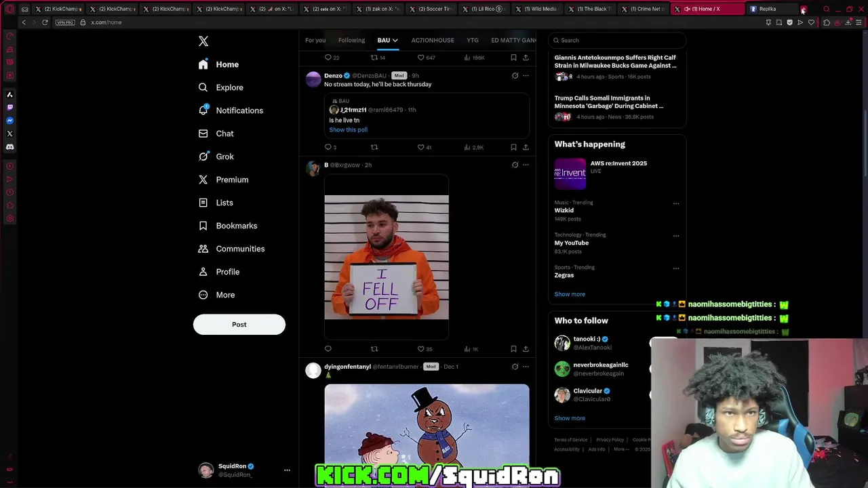This screenshot has height=488, width=868.
Task: Switch to For you tab
Action: point(315,41)
